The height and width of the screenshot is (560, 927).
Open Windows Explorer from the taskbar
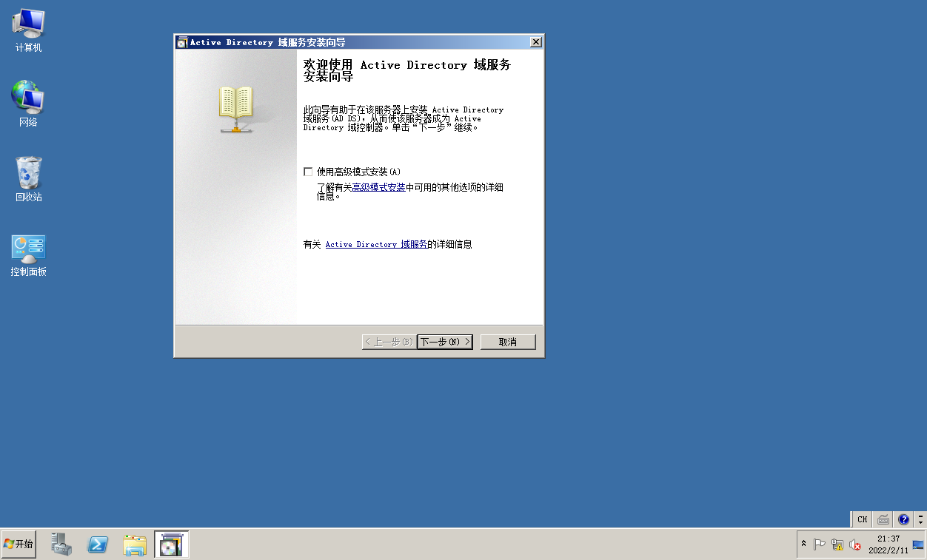(135, 544)
